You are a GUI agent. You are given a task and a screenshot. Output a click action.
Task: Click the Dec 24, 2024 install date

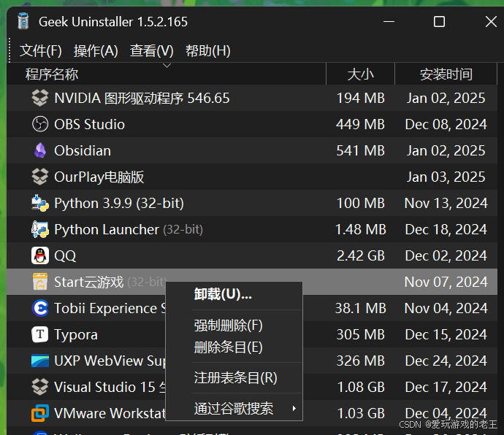click(446, 361)
